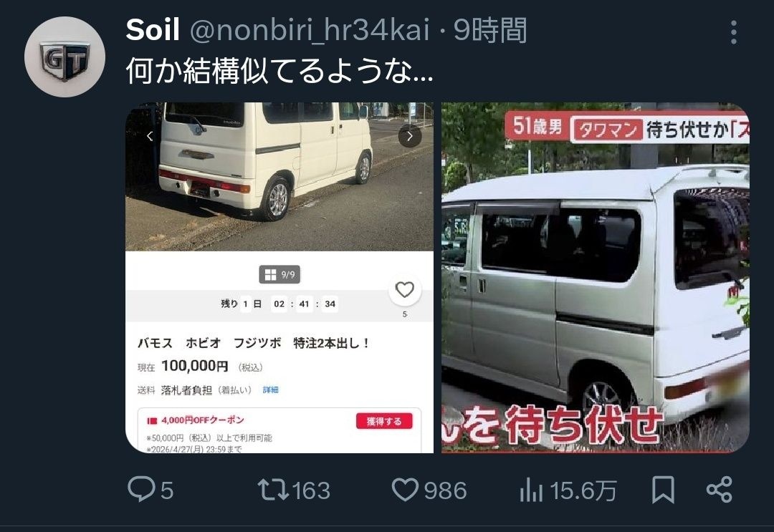This screenshot has height=532, width=774.
Task: Click the 詳細 shipping details link
Action: pos(270,390)
